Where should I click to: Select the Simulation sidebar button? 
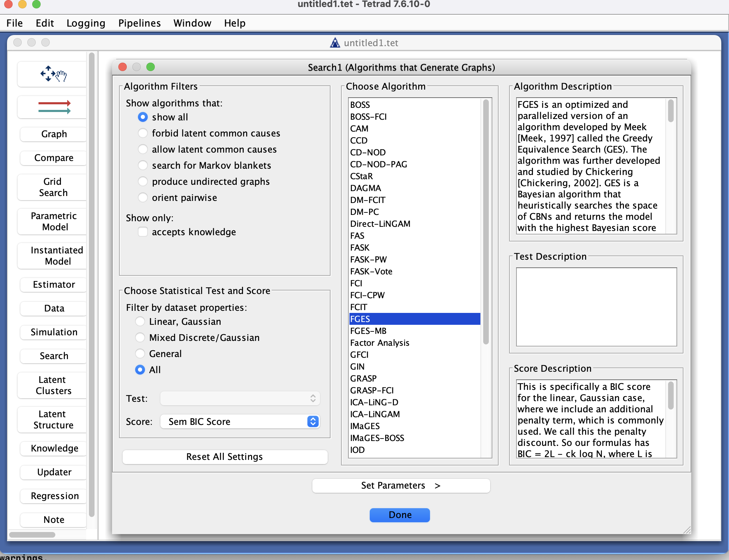(x=54, y=332)
